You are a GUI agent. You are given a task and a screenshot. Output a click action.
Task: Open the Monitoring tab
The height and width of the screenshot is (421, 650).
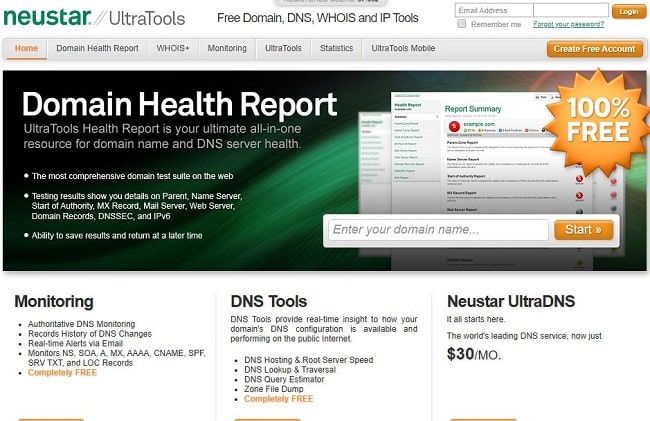227,48
